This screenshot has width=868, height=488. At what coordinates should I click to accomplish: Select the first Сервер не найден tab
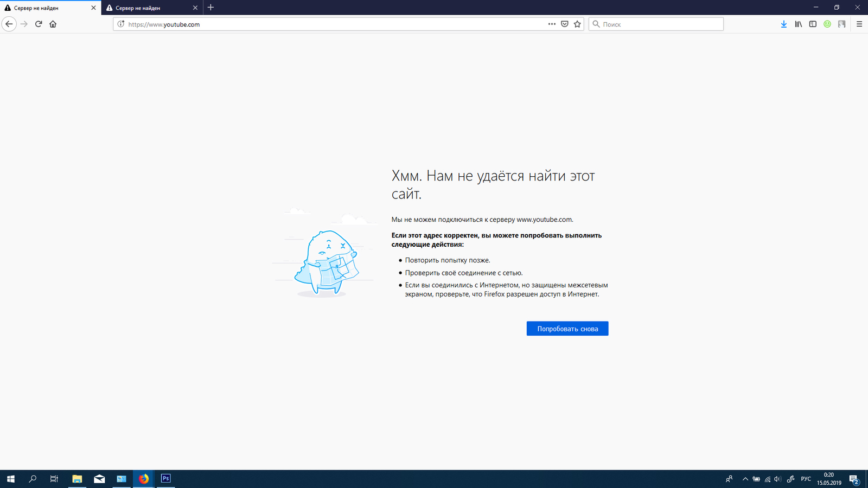[x=50, y=8]
